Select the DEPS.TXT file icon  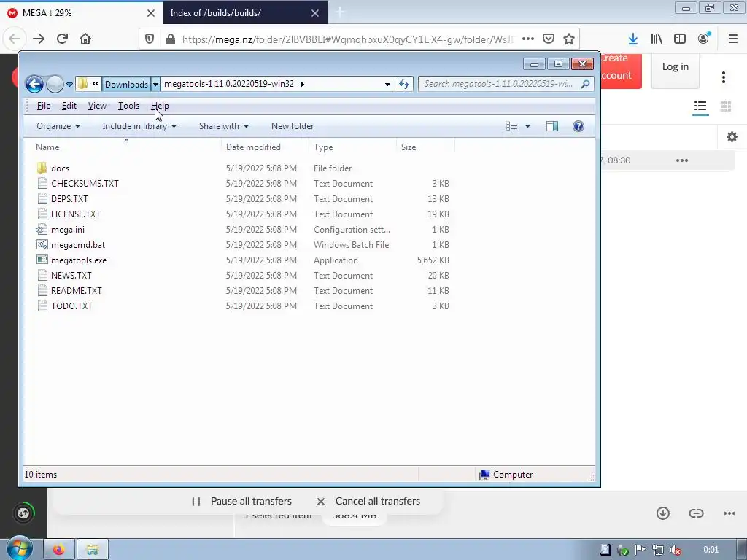[42, 198]
